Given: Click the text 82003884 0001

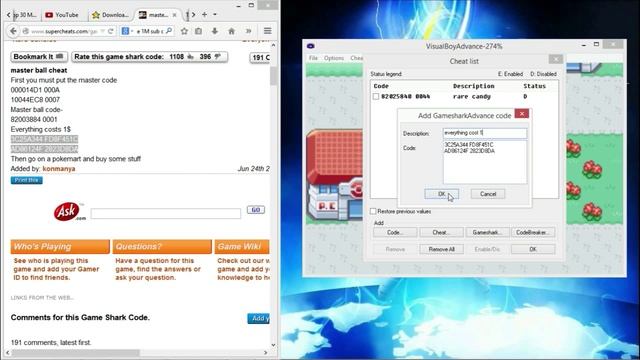Looking at the screenshot, I should 34,120.
